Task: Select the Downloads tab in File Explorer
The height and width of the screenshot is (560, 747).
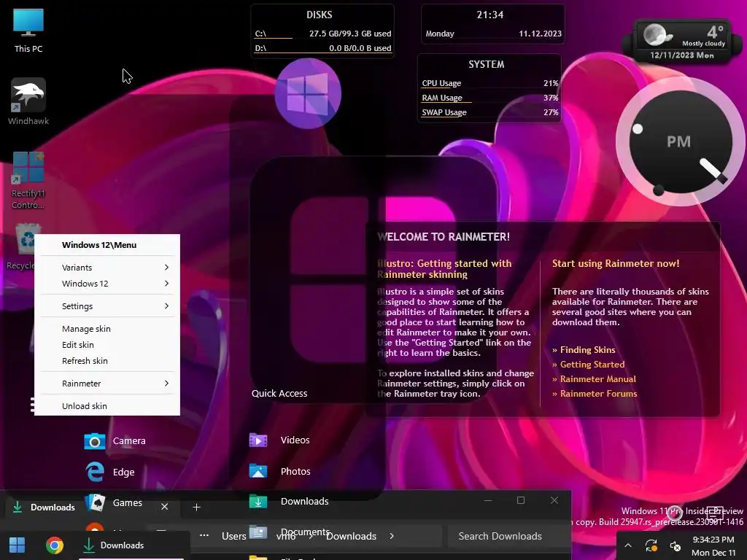Action: click(53, 507)
